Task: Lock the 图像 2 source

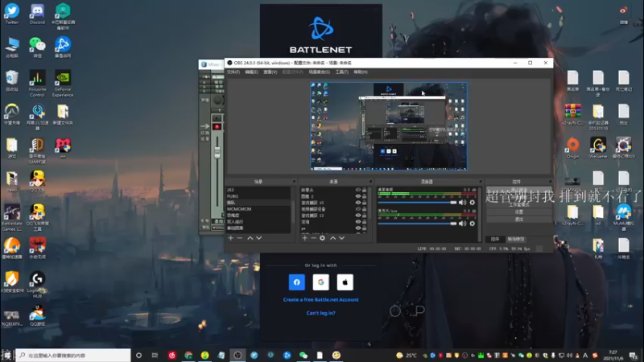Action: pyautogui.click(x=365, y=196)
